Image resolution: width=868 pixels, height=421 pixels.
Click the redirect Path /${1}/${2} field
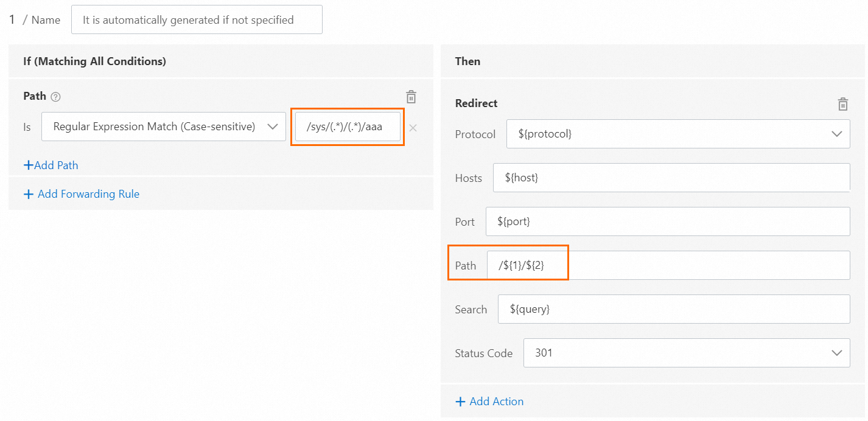[668, 265]
